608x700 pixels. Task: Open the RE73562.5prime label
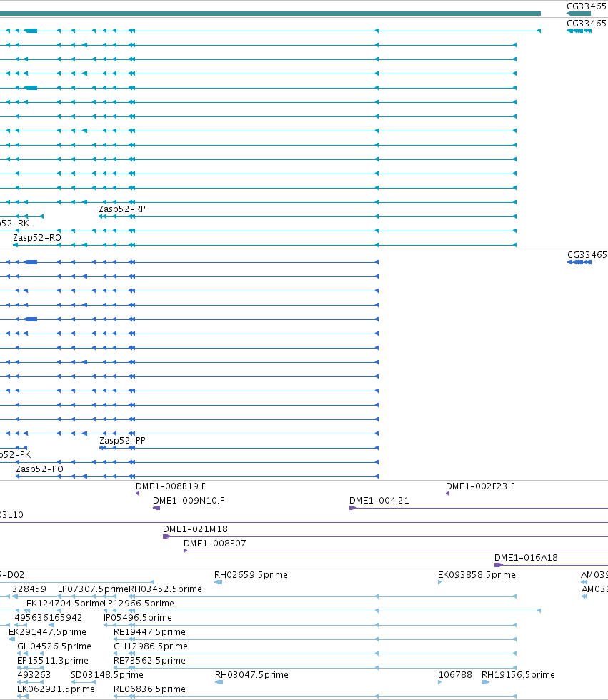pos(149,660)
